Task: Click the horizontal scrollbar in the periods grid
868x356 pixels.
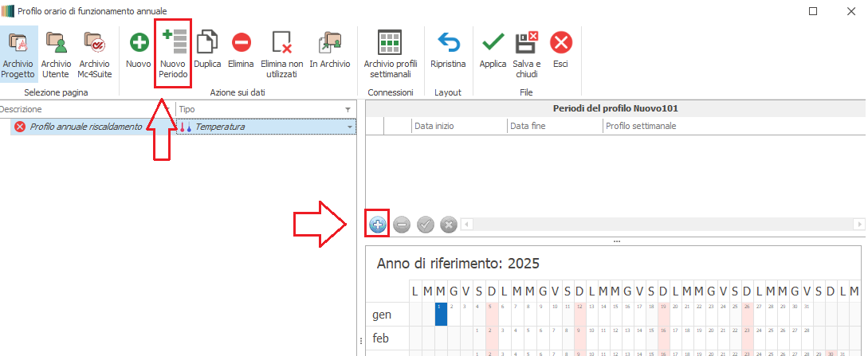Action: coord(662,225)
